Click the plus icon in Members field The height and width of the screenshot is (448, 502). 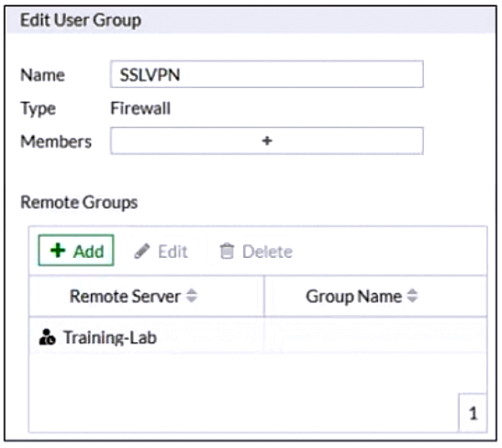(267, 140)
